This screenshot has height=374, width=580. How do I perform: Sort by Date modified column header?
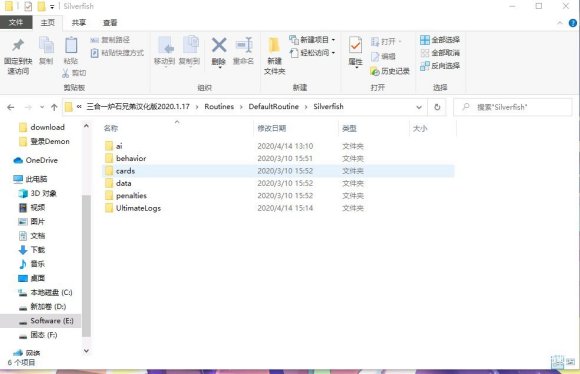point(296,128)
